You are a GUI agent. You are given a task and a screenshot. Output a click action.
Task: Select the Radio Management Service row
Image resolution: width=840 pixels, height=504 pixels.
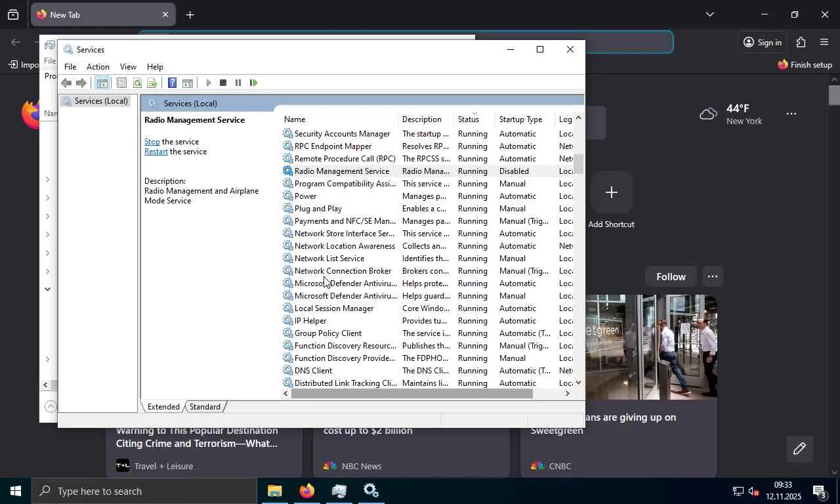[427, 171]
